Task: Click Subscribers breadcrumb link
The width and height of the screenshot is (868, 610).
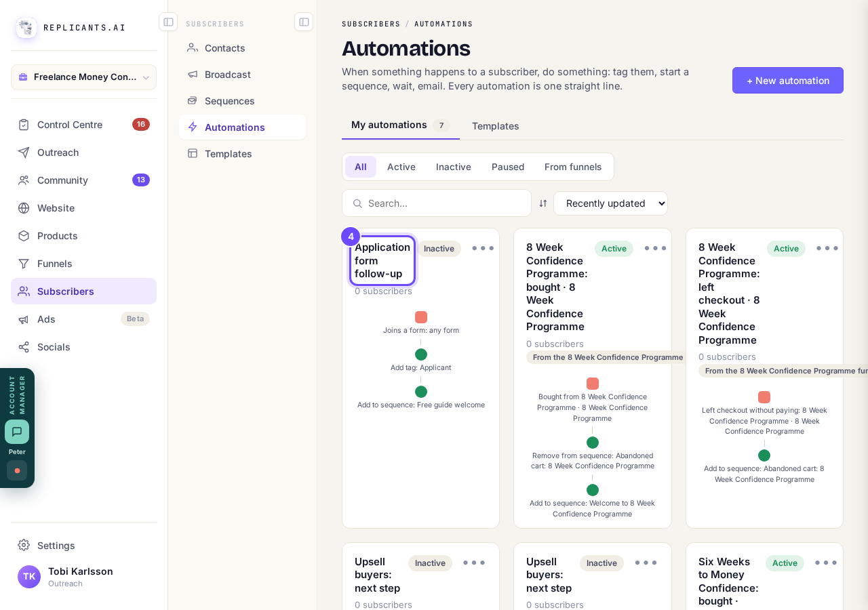Action: point(371,24)
